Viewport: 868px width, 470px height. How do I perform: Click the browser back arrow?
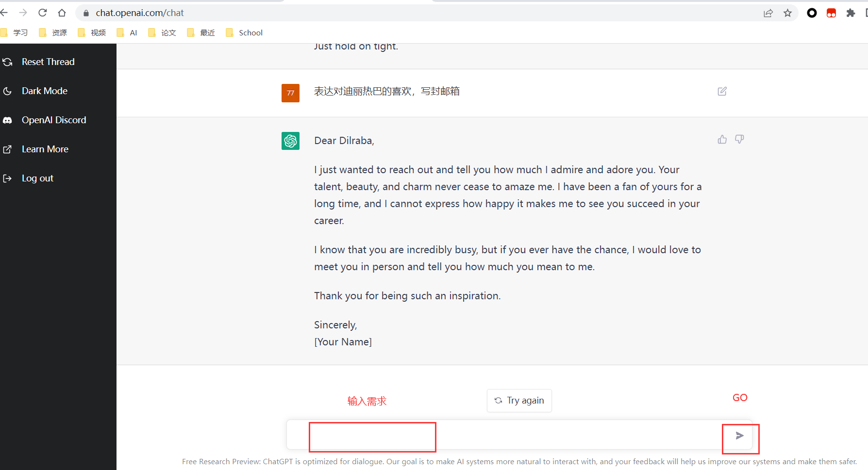pyautogui.click(x=4, y=13)
